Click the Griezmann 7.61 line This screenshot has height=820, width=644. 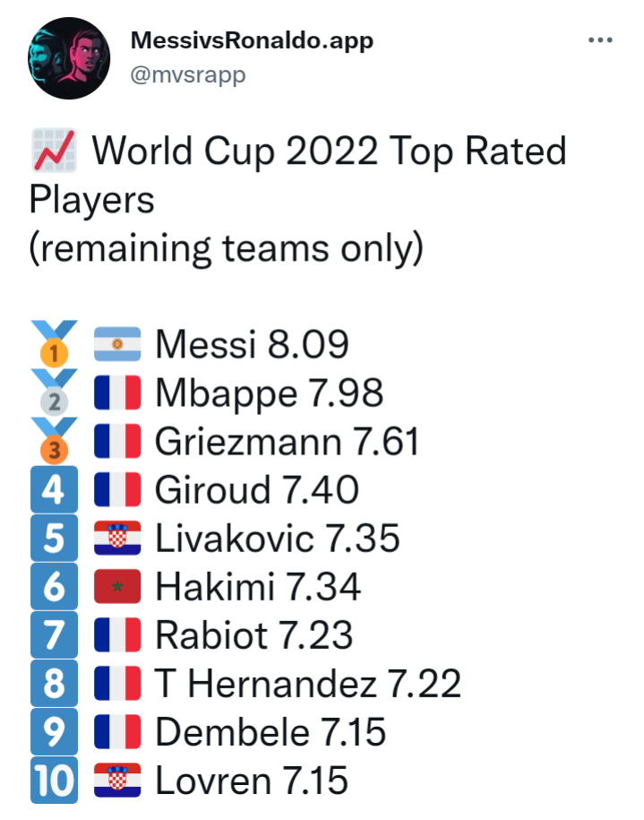click(x=288, y=442)
